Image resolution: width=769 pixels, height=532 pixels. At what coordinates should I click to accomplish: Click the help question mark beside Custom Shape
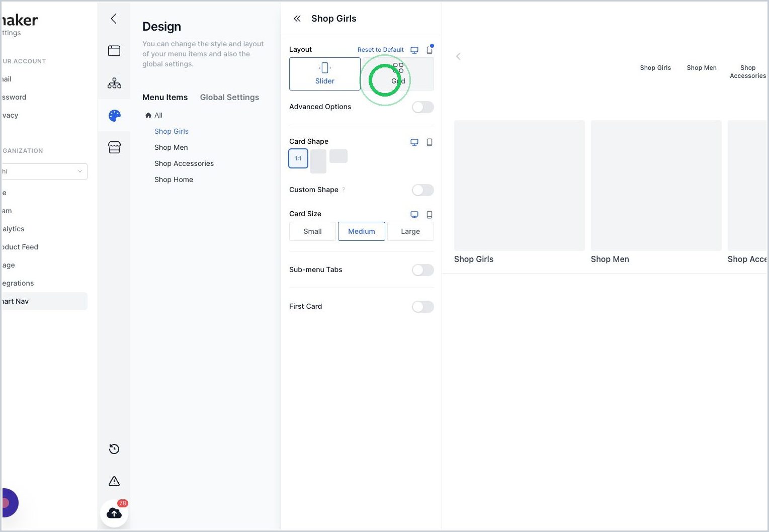click(344, 190)
